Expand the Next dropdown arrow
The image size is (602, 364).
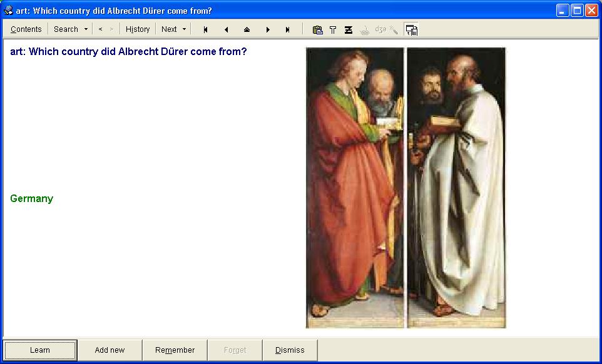[184, 29]
